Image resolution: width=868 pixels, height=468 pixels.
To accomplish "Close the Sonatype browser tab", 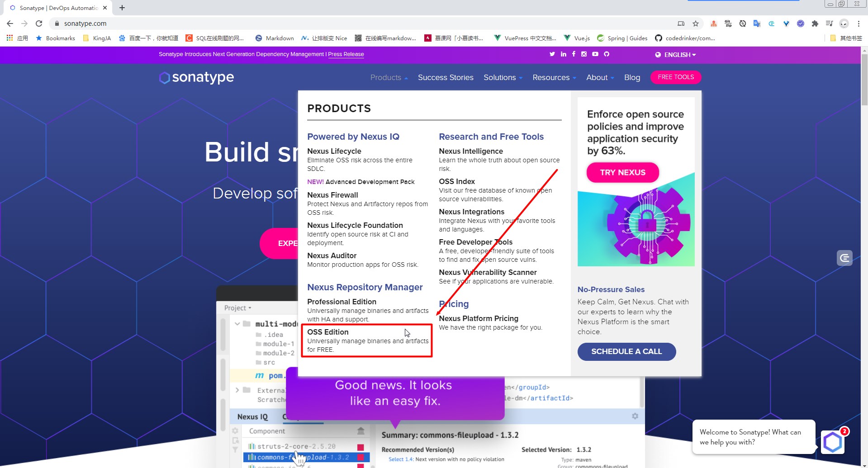I will click(105, 8).
